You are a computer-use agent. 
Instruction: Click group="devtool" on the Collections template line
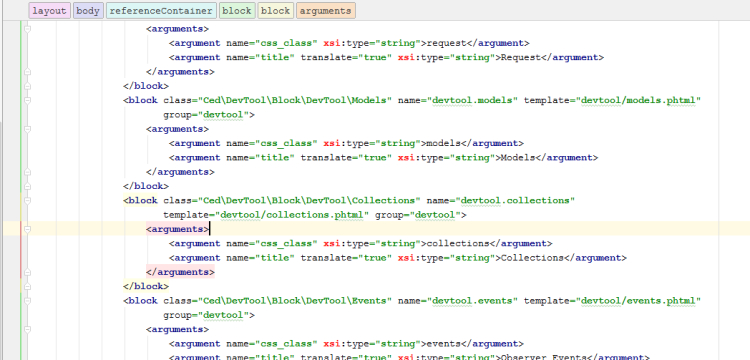(x=417, y=215)
